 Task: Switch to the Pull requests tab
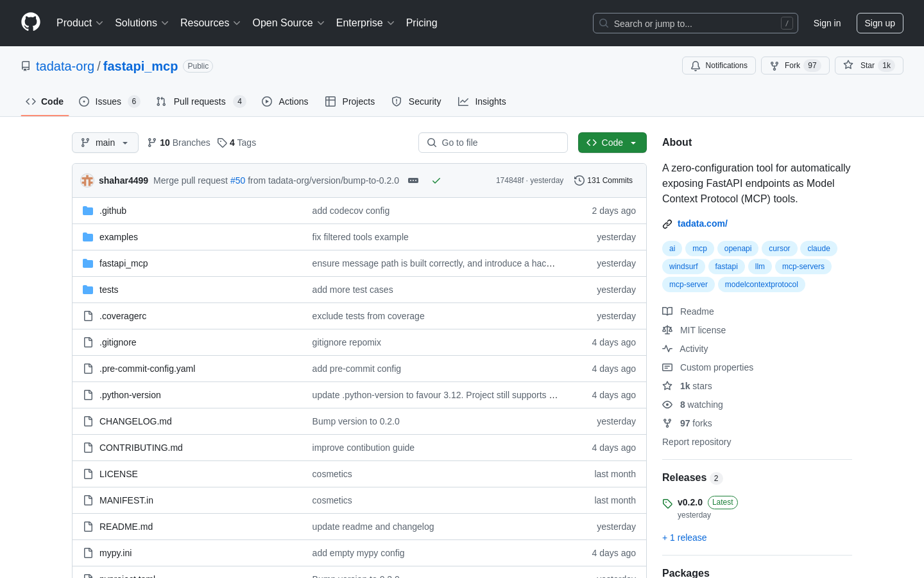click(x=201, y=101)
